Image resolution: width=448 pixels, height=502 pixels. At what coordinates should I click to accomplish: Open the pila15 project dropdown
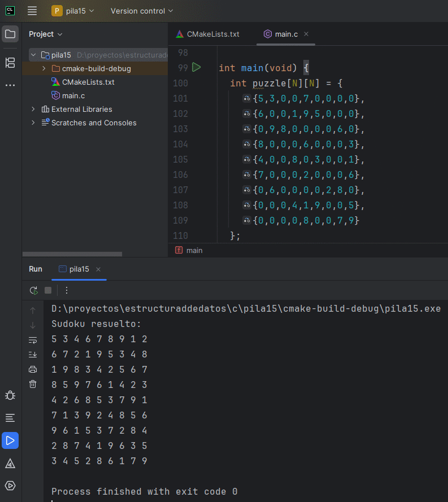pyautogui.click(x=73, y=11)
